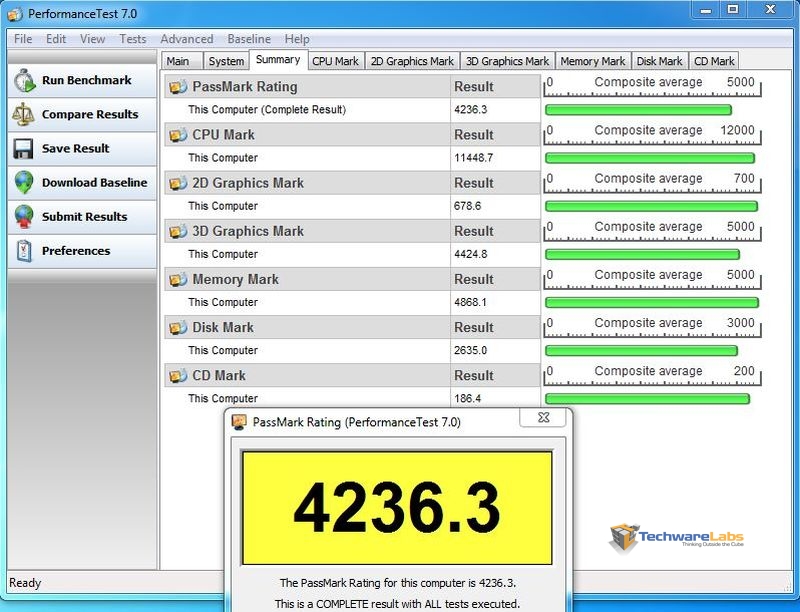The image size is (800, 612).
Task: Click the yellow 4236.3 rating display
Action: click(397, 508)
